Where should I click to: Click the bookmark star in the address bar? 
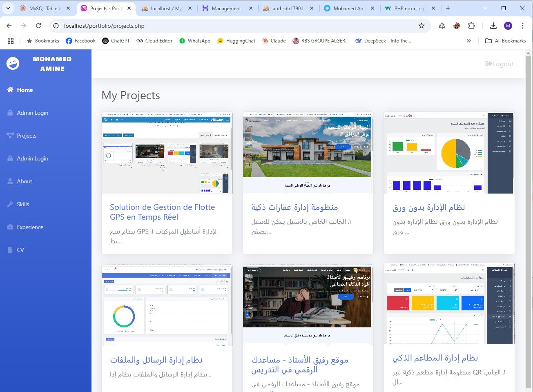click(422, 25)
